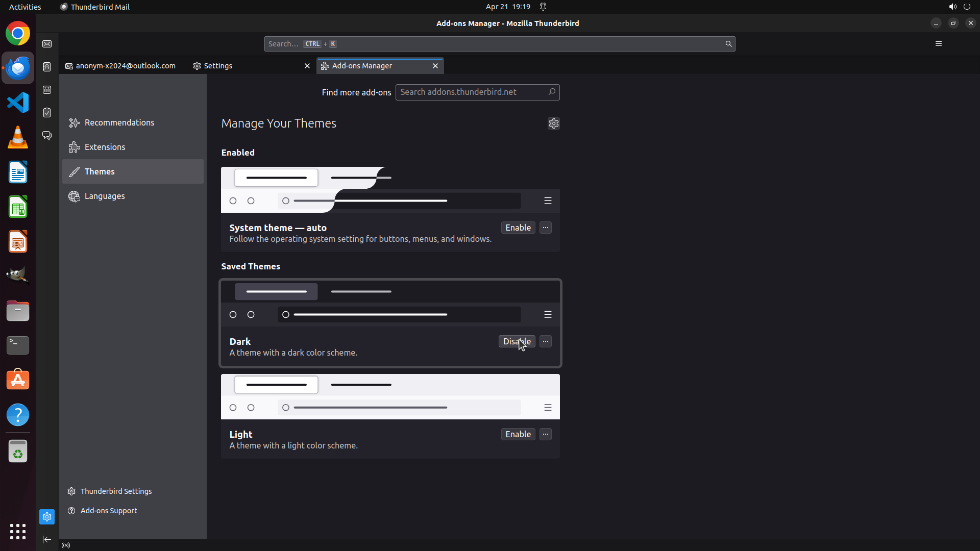Screen dimensions: 980x551
Task: Open tools gear dropdown beside Manage Your Themes
Action: click(553, 123)
